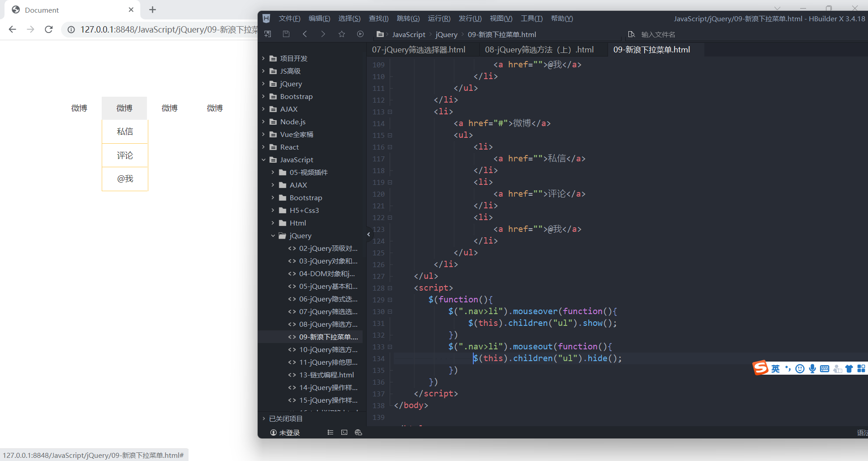Close the Document browser tab
This screenshot has width=868, height=461.
[x=131, y=9]
